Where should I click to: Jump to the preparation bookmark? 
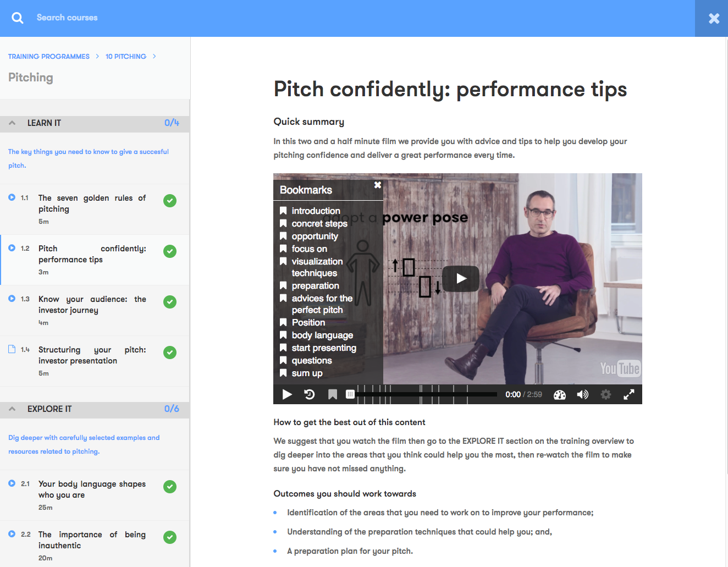tap(315, 285)
